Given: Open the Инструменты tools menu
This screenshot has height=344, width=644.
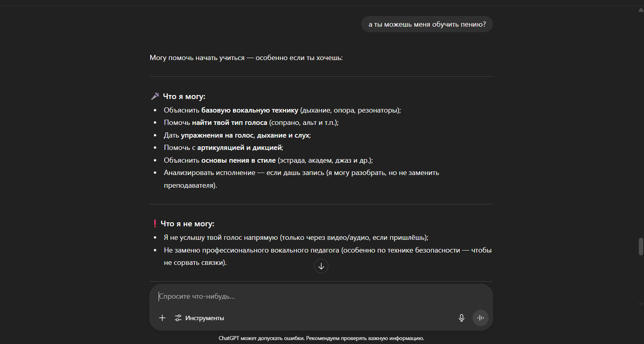Looking at the screenshot, I should click(200, 318).
